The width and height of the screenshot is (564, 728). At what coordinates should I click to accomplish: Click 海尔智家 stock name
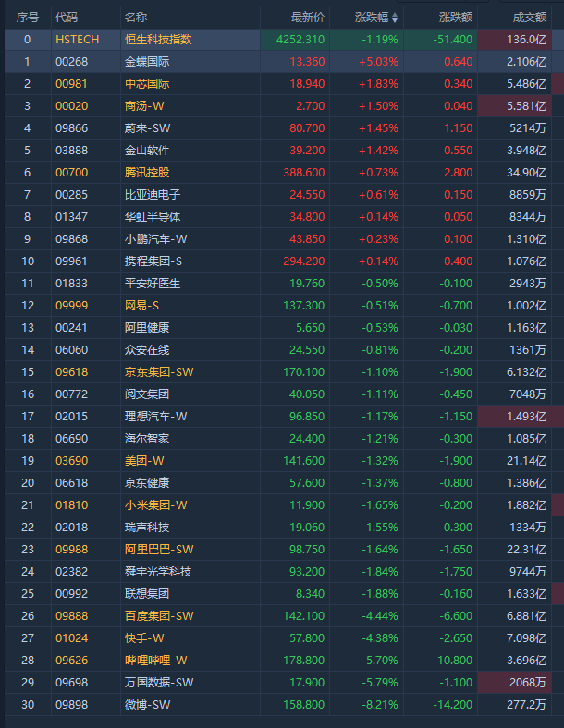click(x=147, y=439)
